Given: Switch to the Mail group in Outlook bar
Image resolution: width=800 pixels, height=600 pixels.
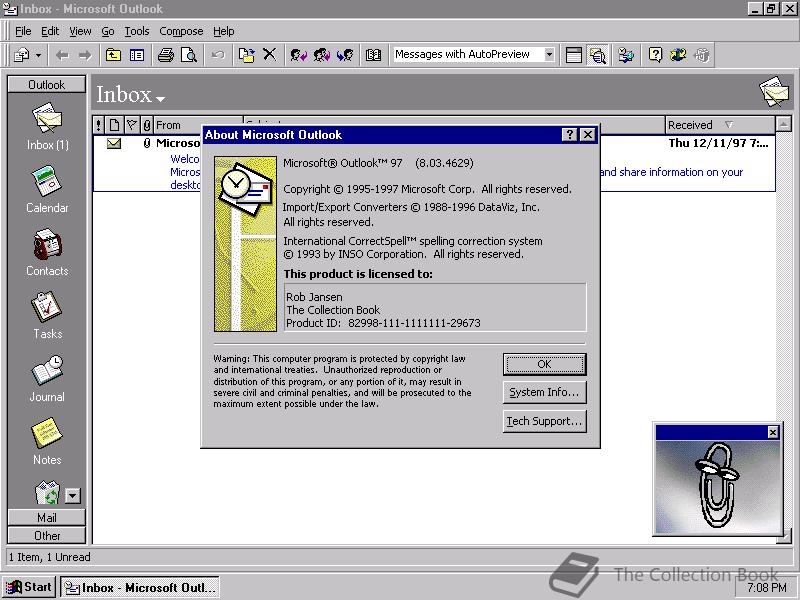Looking at the screenshot, I should tap(46, 517).
